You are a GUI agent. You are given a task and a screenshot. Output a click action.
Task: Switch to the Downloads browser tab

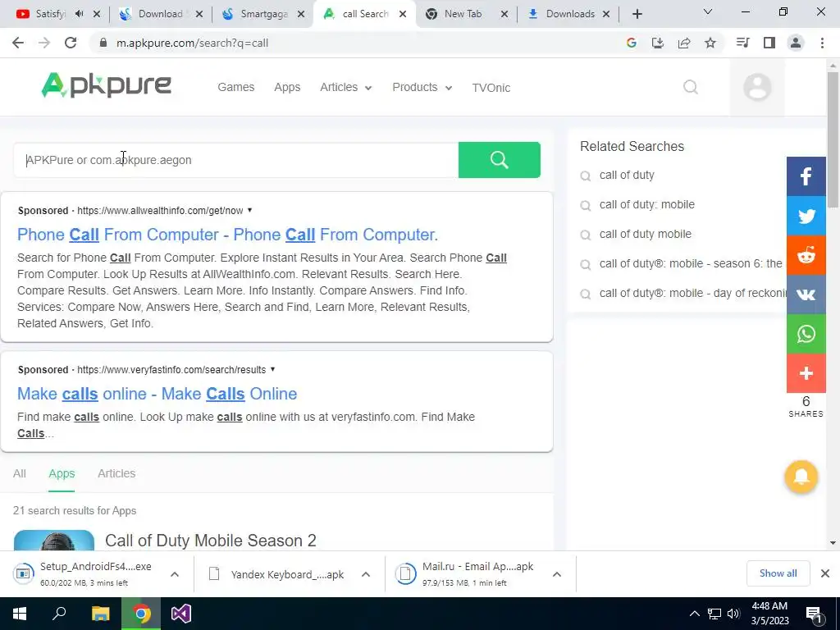click(568, 14)
